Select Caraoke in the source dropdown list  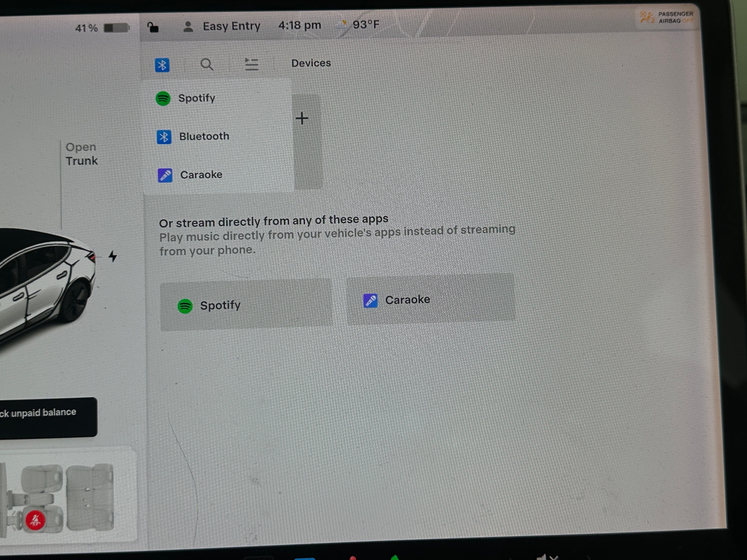219,175
